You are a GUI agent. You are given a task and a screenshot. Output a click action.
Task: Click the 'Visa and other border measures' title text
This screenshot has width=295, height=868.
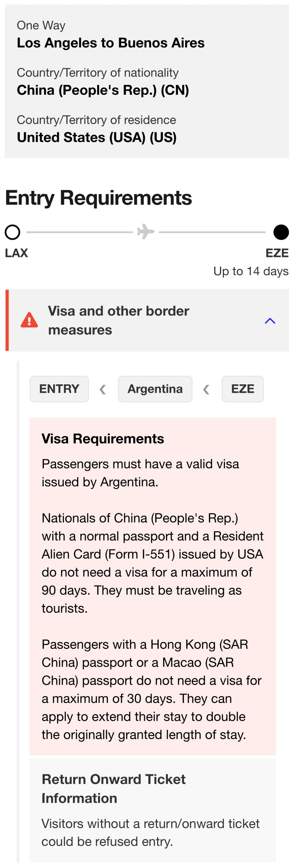pyautogui.click(x=119, y=320)
